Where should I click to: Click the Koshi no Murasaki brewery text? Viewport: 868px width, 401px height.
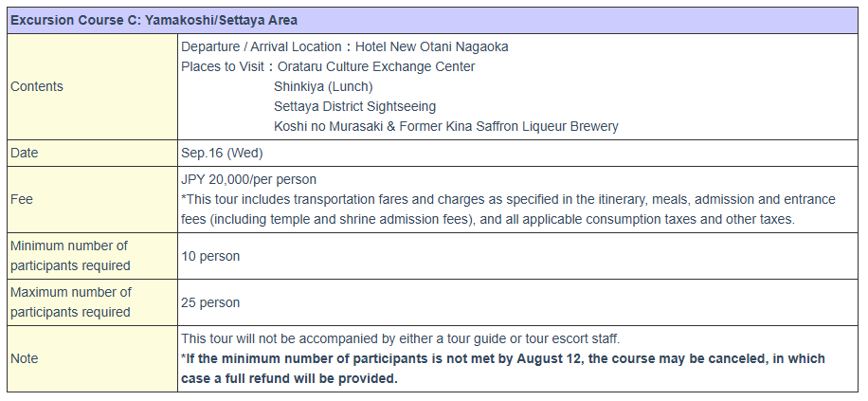446,126
